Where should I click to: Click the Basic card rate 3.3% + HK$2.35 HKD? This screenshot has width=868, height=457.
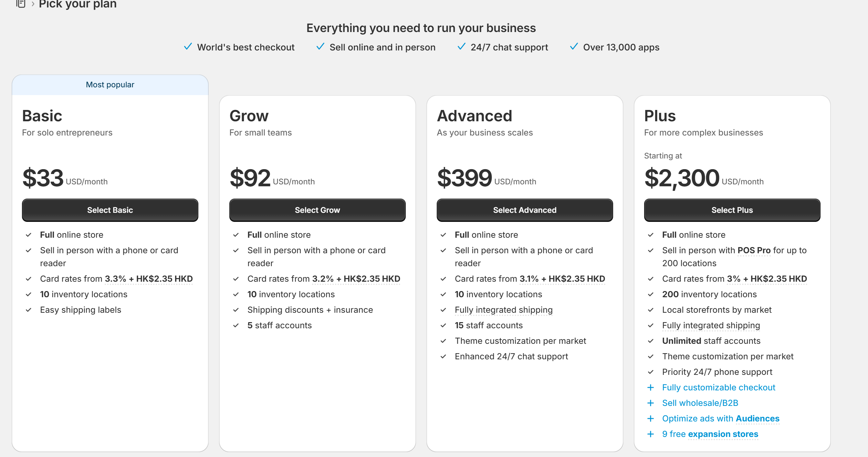(x=149, y=279)
